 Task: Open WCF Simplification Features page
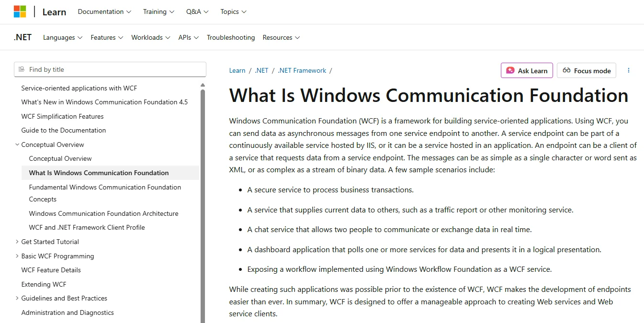(62, 116)
